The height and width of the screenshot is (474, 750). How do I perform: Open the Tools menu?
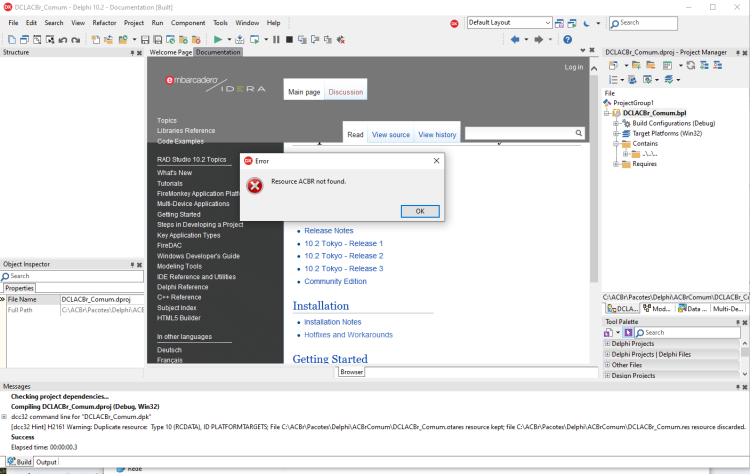pos(220,23)
